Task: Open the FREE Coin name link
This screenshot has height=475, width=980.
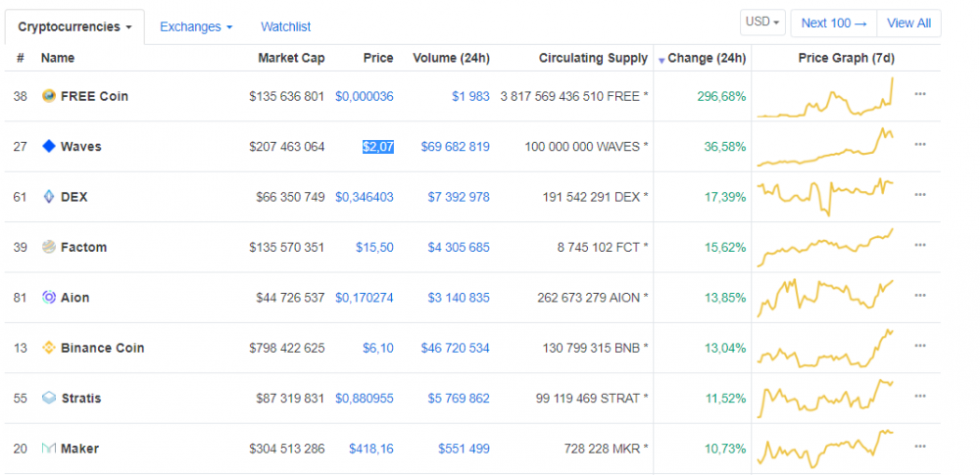Action: [x=94, y=96]
